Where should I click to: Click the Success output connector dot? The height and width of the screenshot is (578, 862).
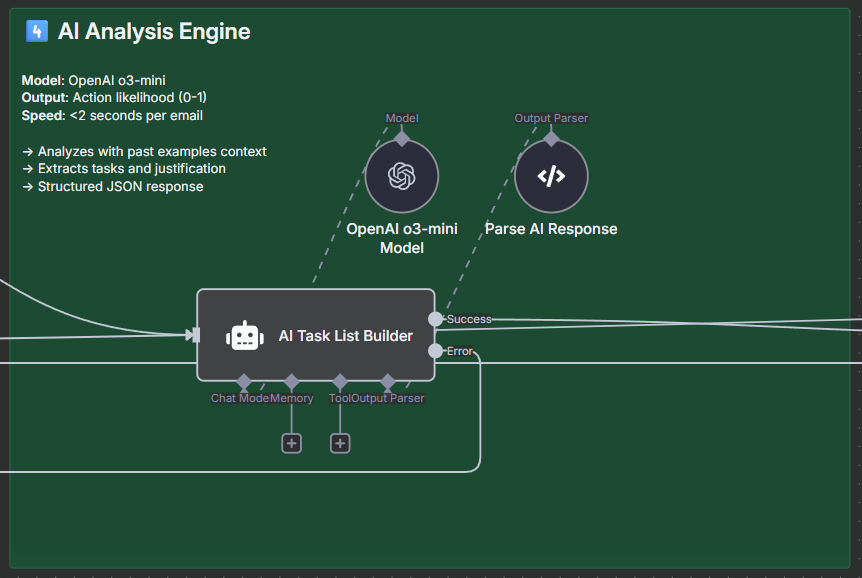435,319
